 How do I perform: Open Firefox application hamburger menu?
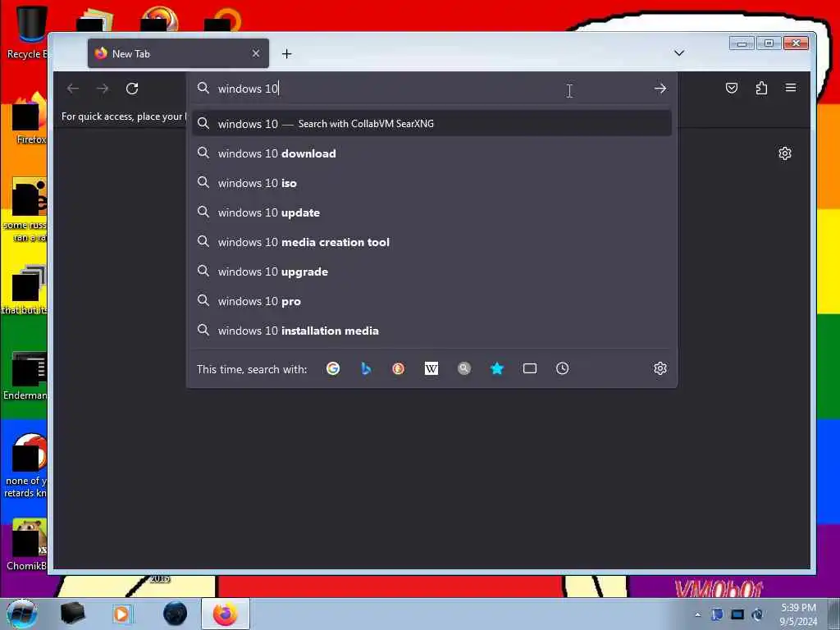[x=791, y=88]
